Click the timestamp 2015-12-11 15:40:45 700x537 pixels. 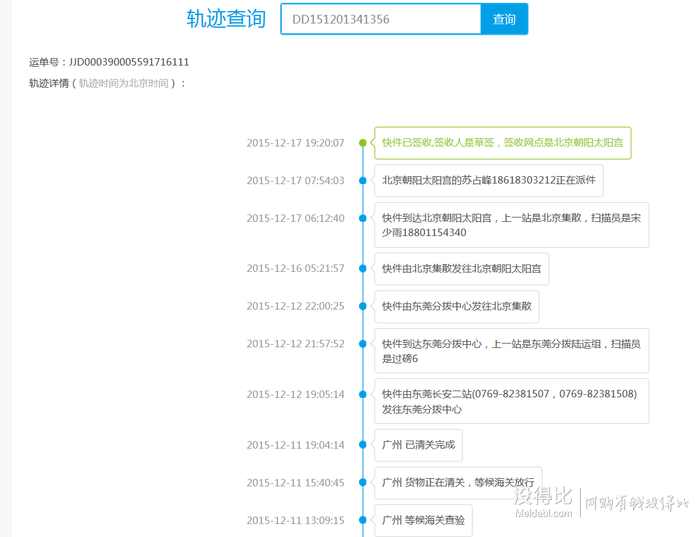click(x=296, y=483)
